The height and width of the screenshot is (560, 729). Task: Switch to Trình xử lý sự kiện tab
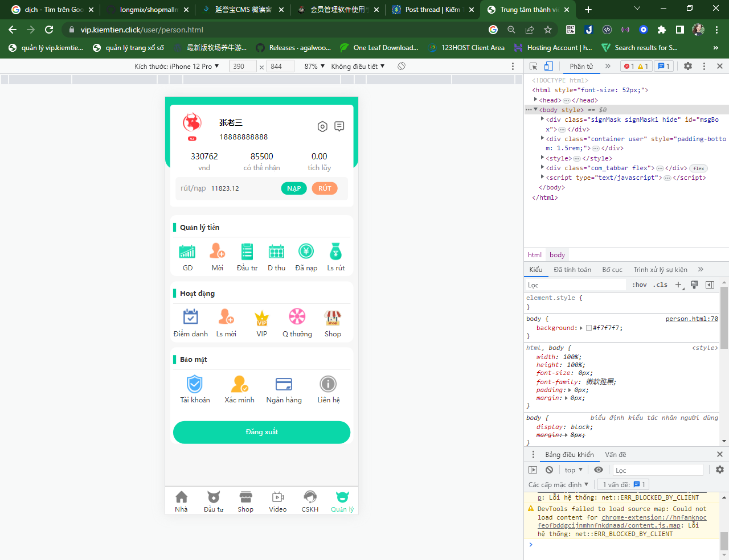click(660, 269)
